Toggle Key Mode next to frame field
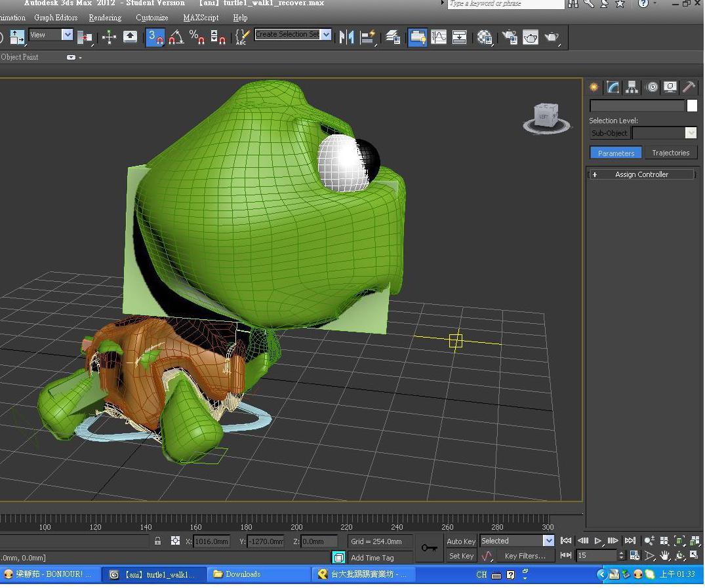Screen dimensions: 705x588 (x=566, y=556)
